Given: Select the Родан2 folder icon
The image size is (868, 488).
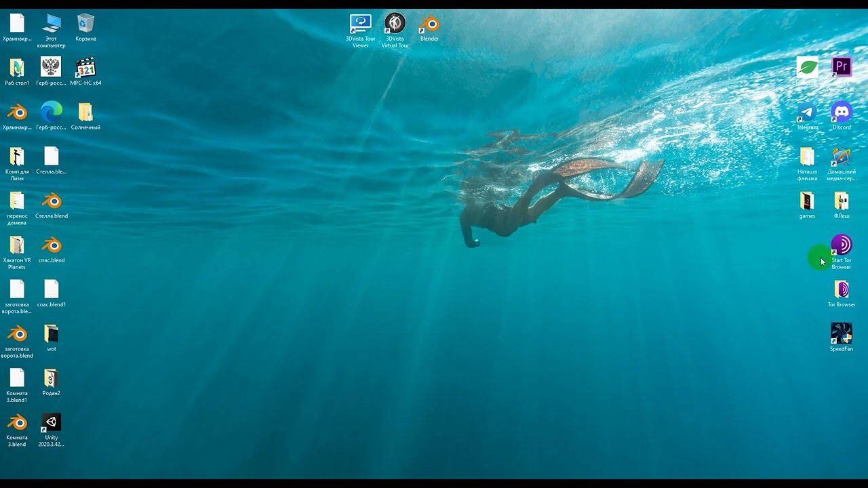Looking at the screenshot, I should click(52, 378).
